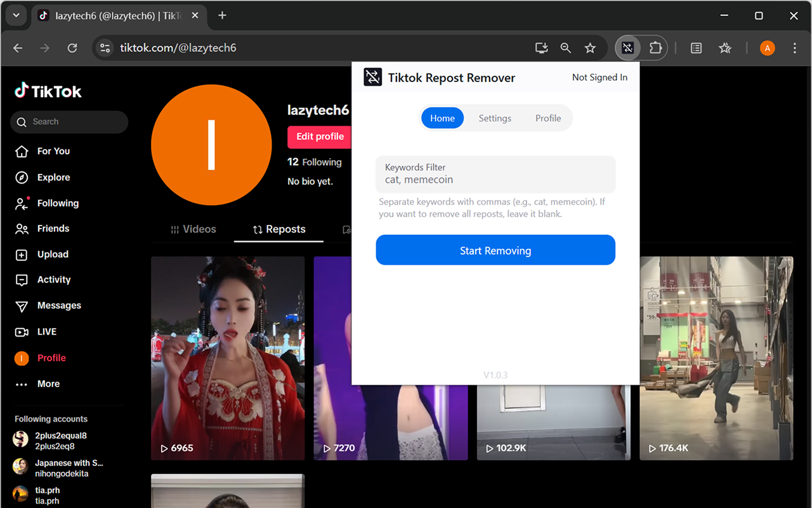The image size is (812, 508).
Task: Click the Activity icon in the sidebar
Action: click(22, 279)
